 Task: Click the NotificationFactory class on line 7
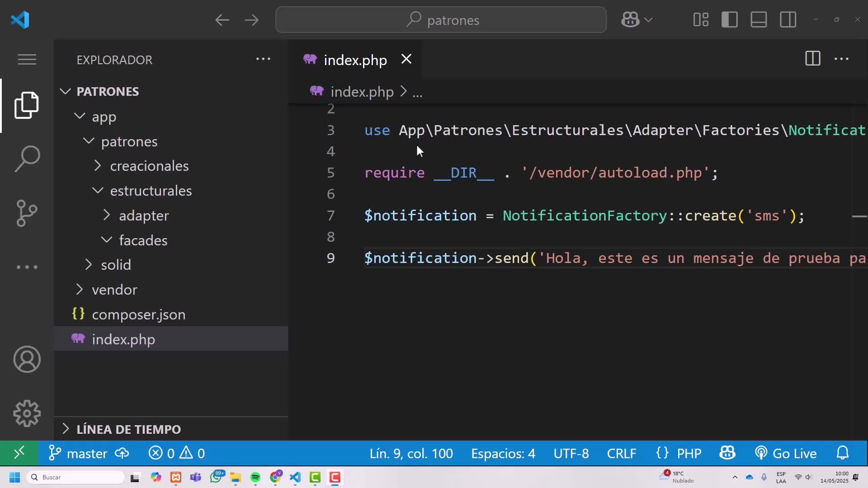(585, 216)
